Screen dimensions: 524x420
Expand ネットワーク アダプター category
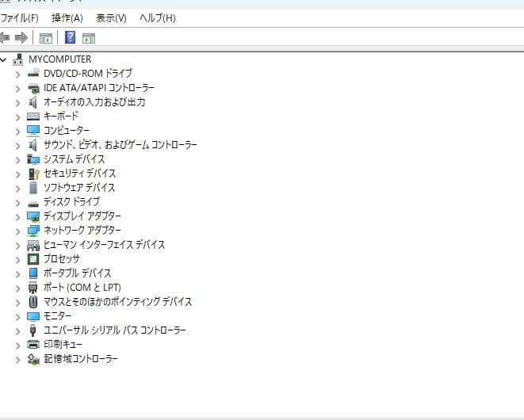pyautogui.click(x=18, y=231)
